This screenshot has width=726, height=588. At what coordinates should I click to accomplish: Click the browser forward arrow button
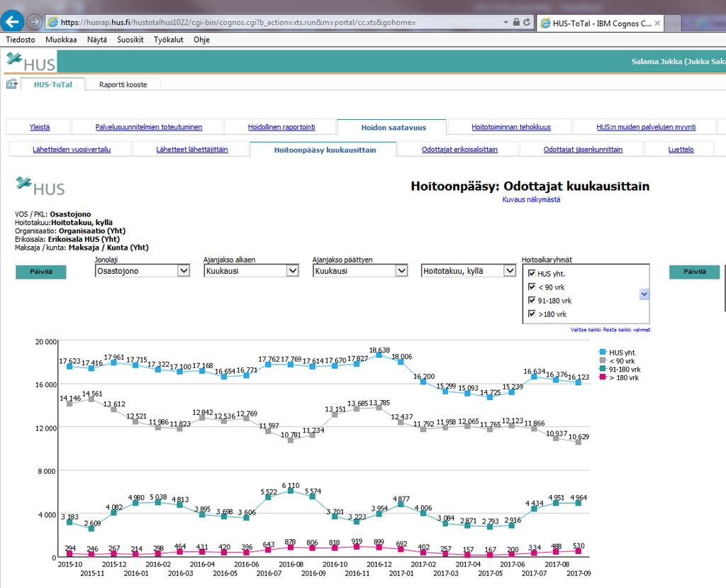point(34,21)
